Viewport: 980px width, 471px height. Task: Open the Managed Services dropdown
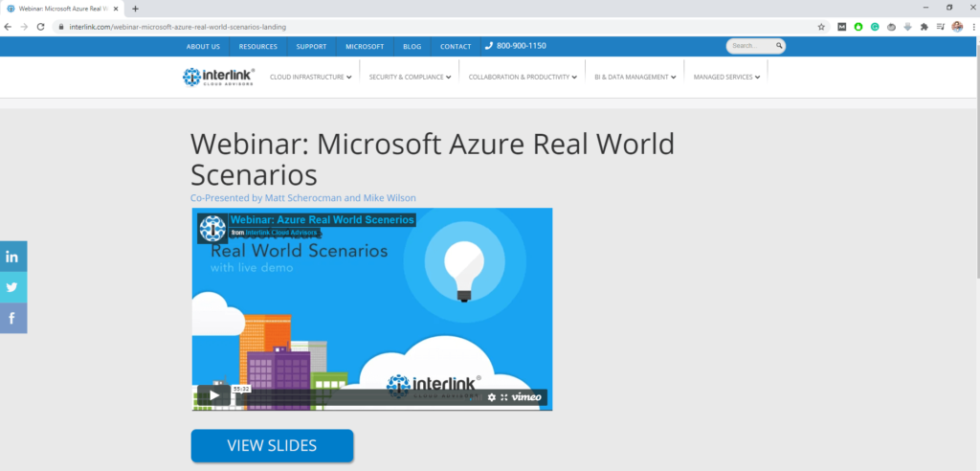pos(726,78)
